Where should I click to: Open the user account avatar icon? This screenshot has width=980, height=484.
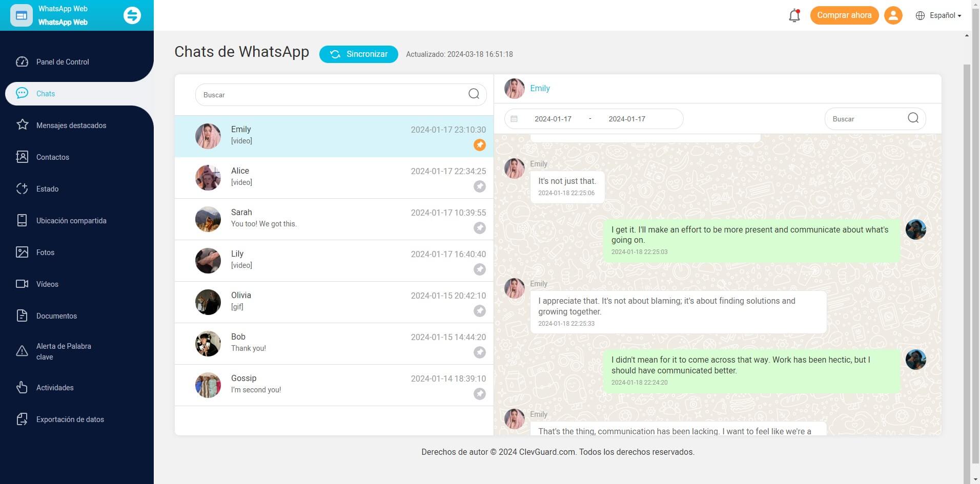[x=893, y=15]
